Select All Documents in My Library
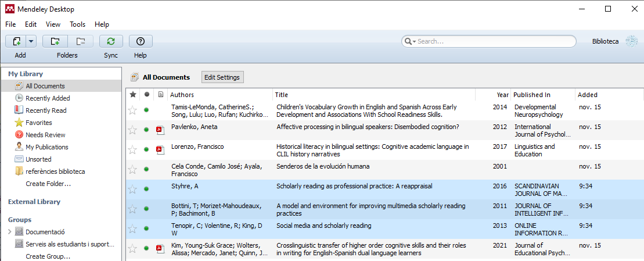This screenshot has width=644, height=261. pyautogui.click(x=62, y=86)
